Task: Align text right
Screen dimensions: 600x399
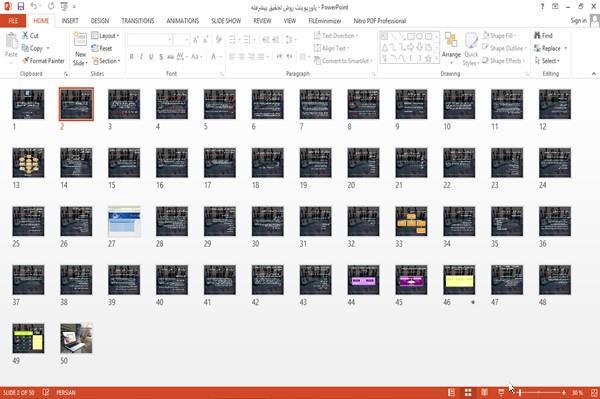Action: [x=251, y=57]
